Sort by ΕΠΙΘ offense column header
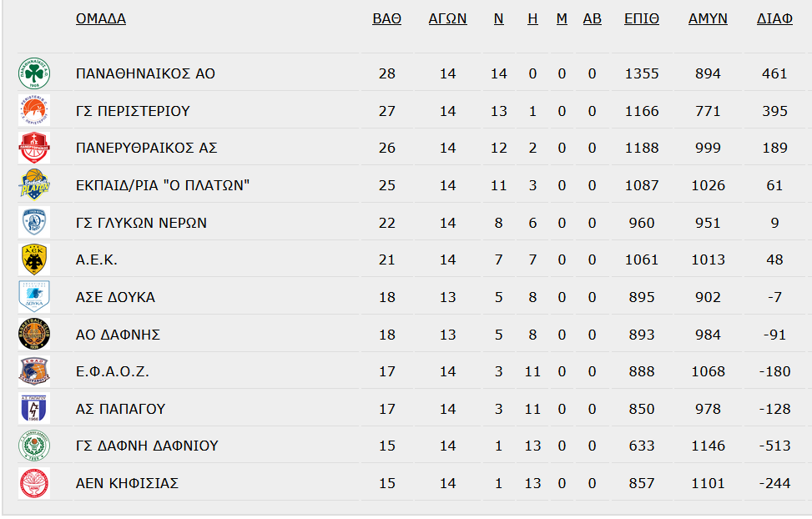 coord(642,18)
